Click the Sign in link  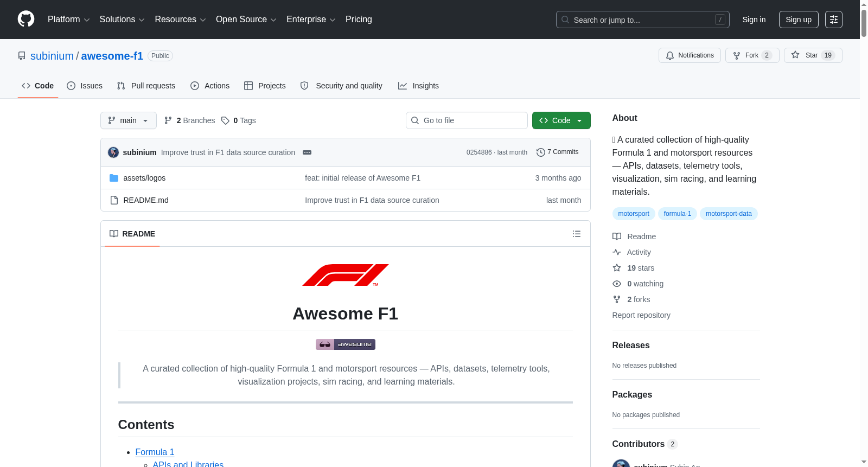coord(754,20)
